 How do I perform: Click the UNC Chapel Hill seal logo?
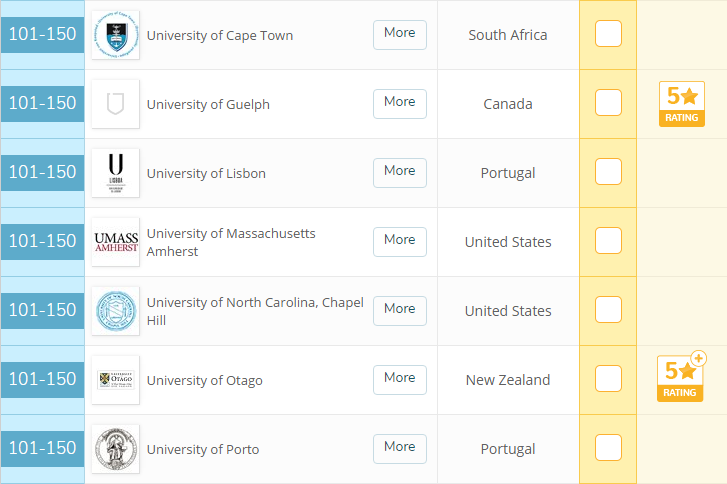pos(115,311)
